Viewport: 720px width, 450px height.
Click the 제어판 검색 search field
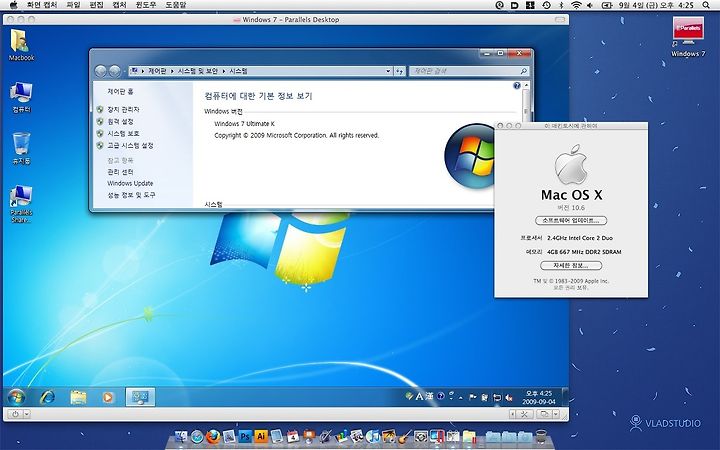(x=469, y=71)
